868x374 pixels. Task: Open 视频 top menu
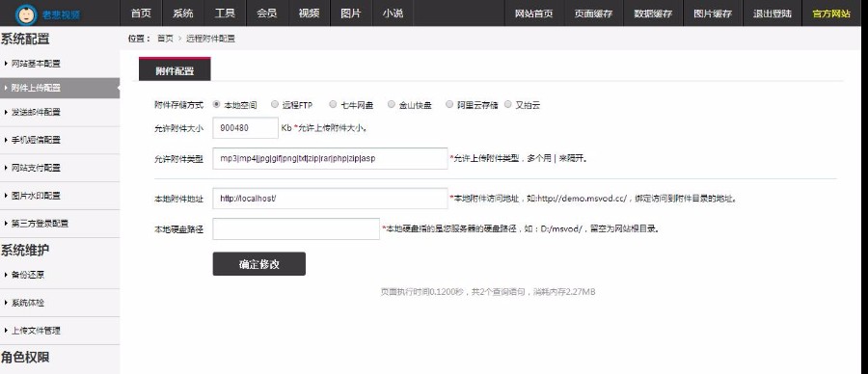(x=309, y=13)
